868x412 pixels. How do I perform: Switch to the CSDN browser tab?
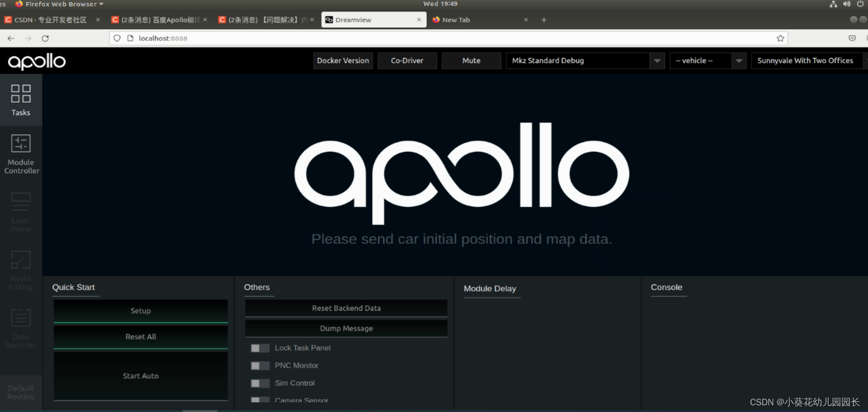52,20
